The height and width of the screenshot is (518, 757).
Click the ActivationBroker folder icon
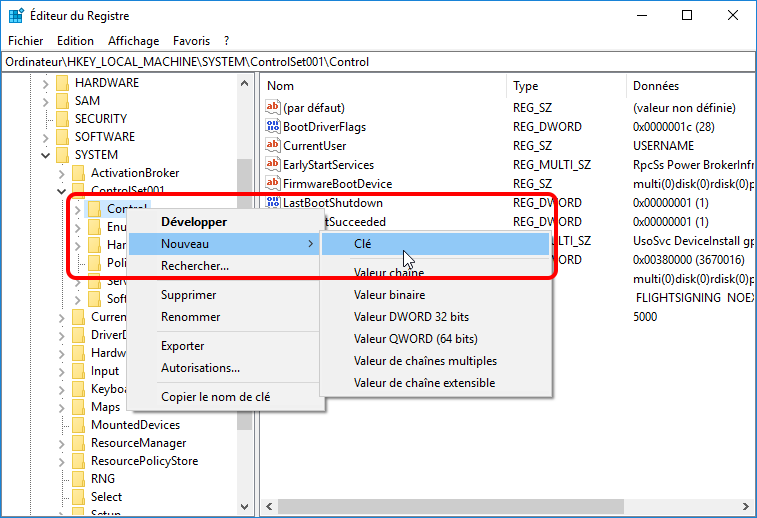coord(78,173)
